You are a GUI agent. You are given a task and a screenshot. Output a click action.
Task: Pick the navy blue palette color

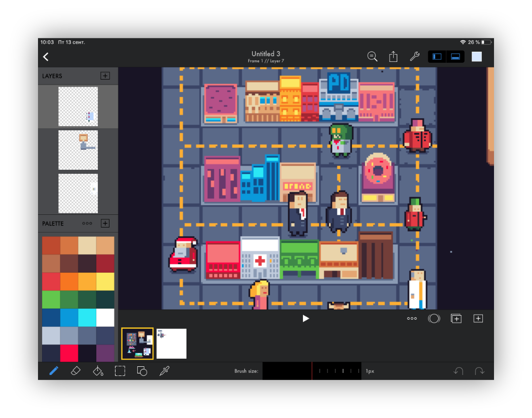pos(51,318)
